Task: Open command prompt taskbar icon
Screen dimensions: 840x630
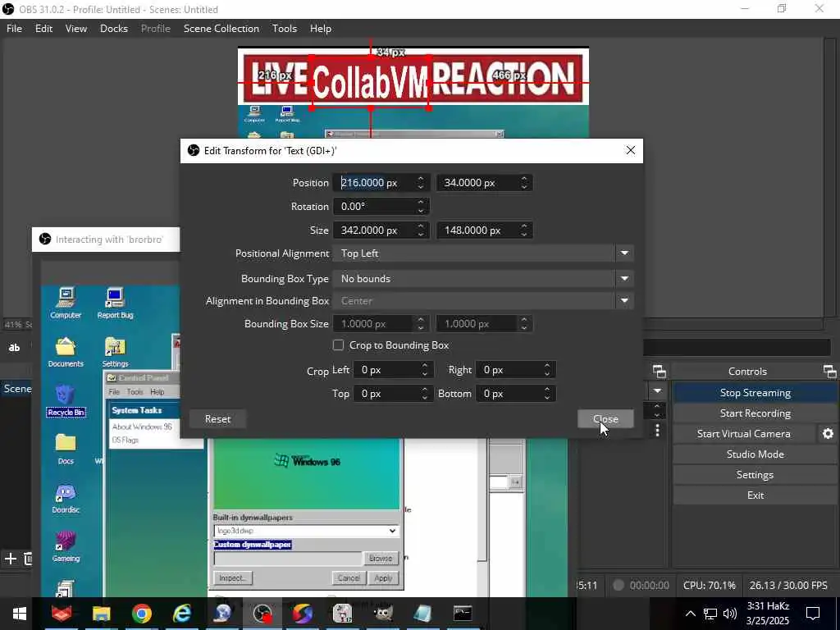Action: click(463, 614)
